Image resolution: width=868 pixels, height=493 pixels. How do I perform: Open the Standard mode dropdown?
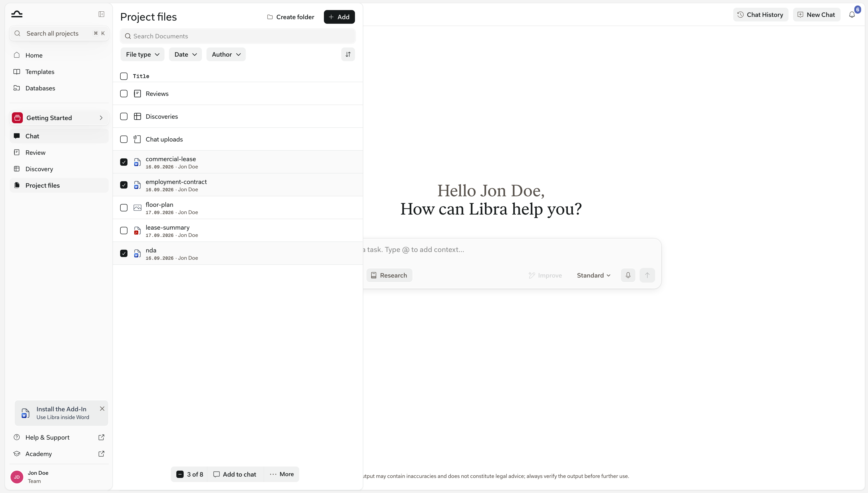pyautogui.click(x=594, y=275)
